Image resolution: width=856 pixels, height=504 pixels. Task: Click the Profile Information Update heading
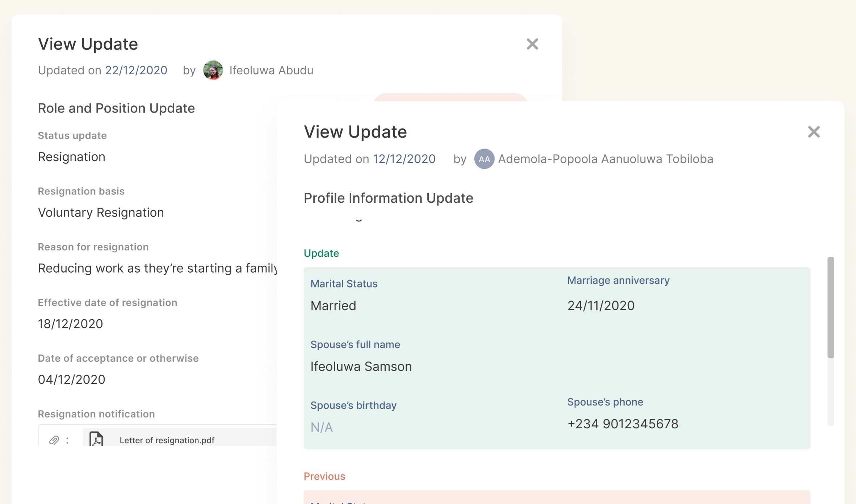[388, 198]
